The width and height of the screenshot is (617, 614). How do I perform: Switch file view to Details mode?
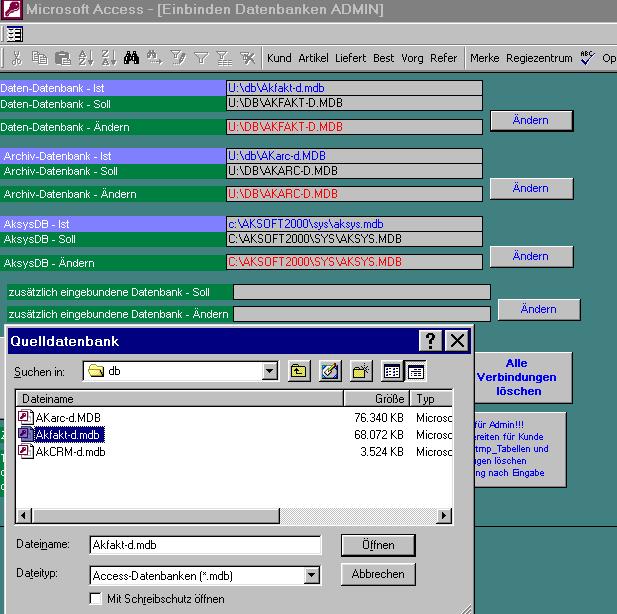tap(415, 372)
